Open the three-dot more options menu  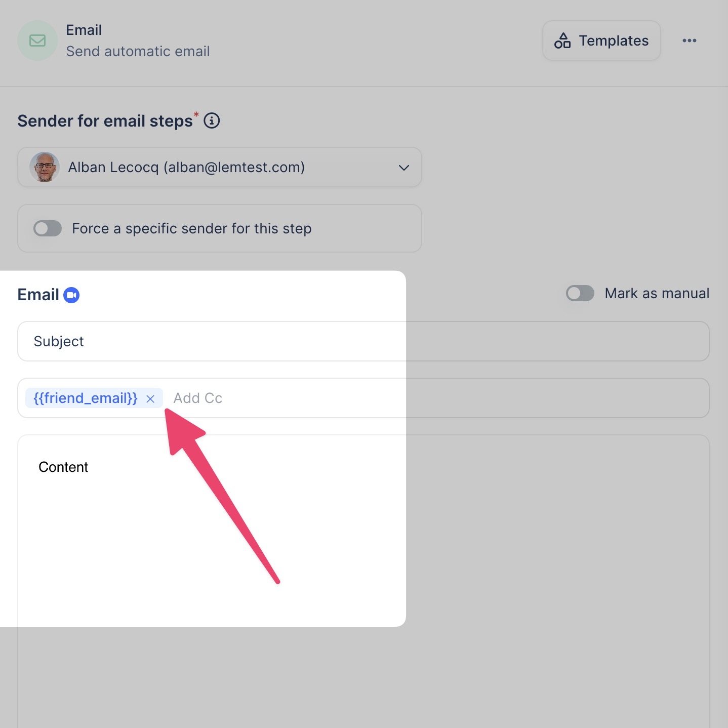(689, 41)
